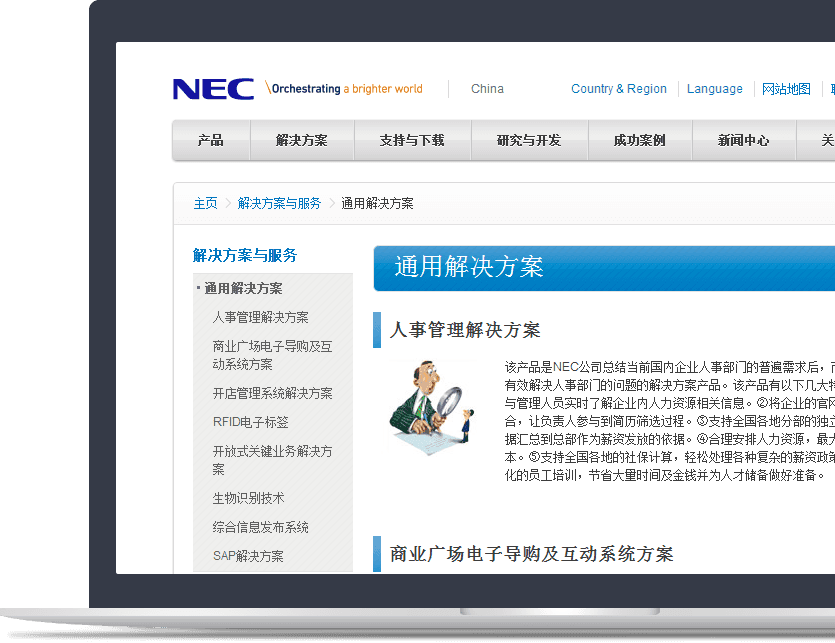This screenshot has height=643, width=835.
Task: Open the Country & Region selector
Action: [x=618, y=89]
